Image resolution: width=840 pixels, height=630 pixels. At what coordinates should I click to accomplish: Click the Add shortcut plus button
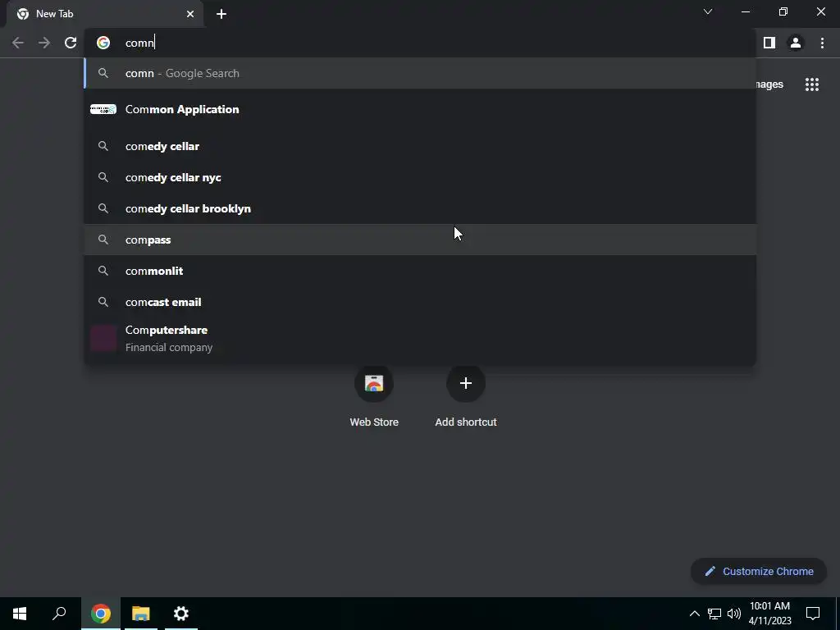(466, 383)
